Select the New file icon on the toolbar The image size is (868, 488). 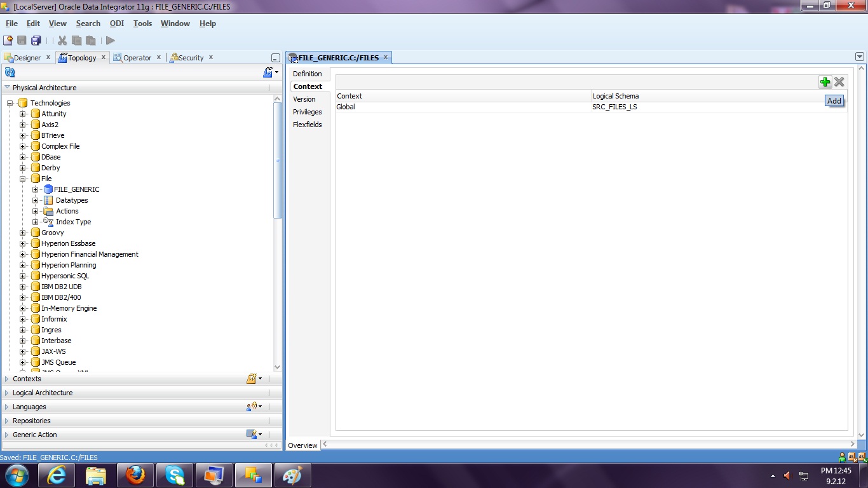pos(9,40)
